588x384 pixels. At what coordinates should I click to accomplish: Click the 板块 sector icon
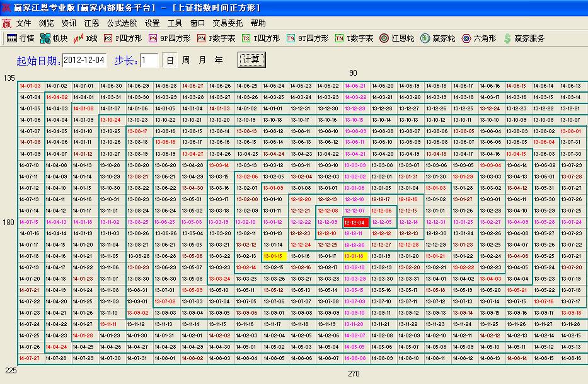point(53,38)
